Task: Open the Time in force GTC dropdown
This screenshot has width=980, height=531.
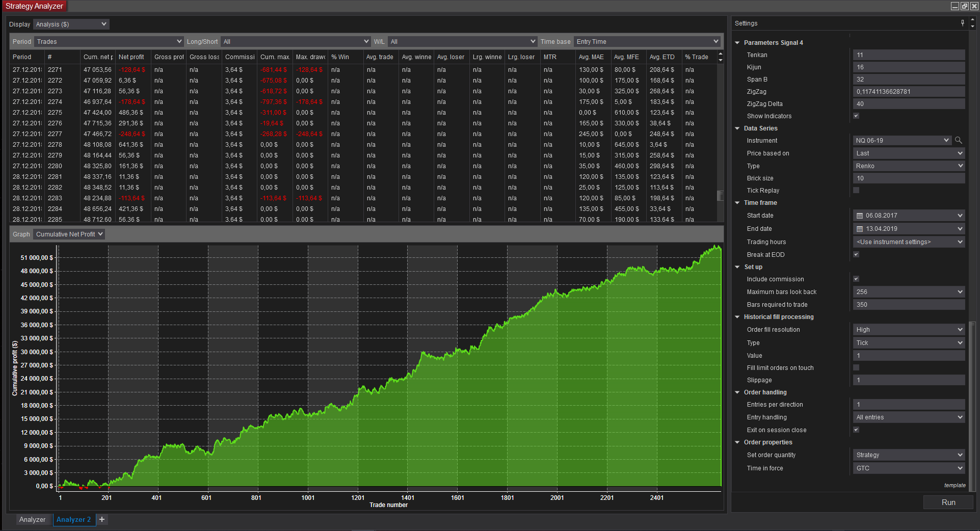Action: click(x=909, y=468)
